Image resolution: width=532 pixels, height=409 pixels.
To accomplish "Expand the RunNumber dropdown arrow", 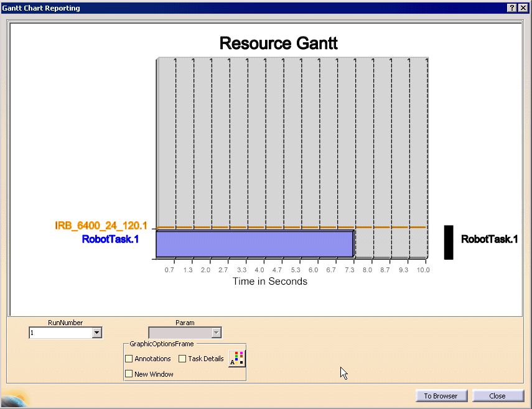I will click(96, 333).
